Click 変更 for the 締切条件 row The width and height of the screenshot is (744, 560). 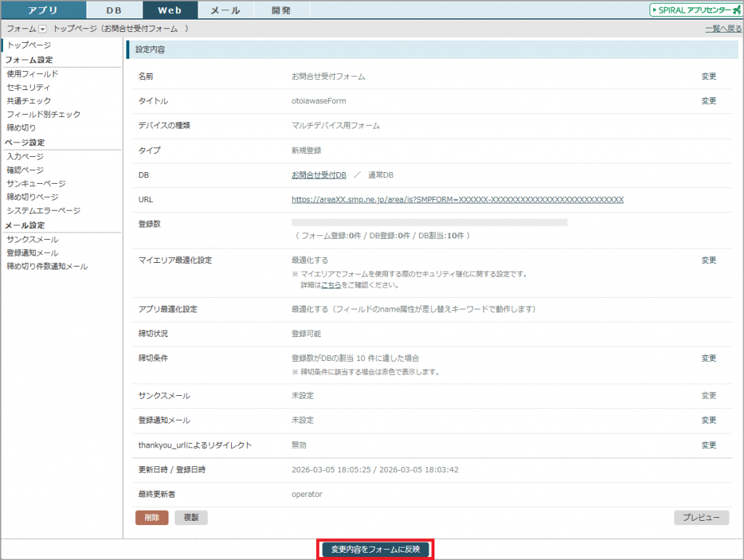click(x=708, y=358)
